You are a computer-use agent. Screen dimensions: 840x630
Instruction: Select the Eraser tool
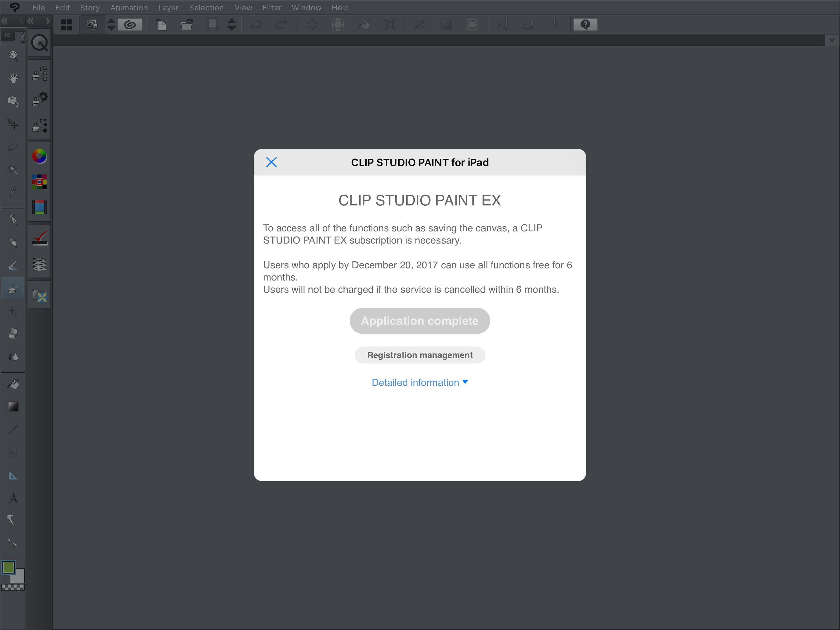click(13, 333)
